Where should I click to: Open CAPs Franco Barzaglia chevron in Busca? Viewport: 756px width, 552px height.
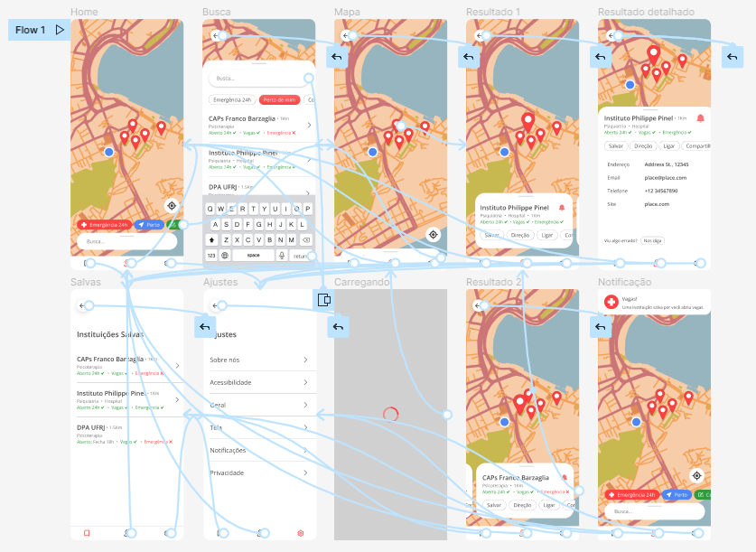(x=309, y=125)
